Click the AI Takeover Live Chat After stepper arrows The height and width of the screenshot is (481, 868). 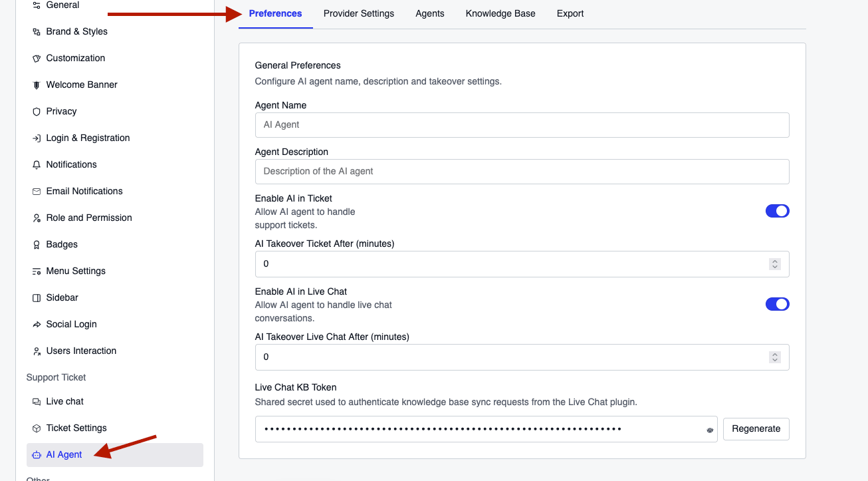click(x=774, y=357)
